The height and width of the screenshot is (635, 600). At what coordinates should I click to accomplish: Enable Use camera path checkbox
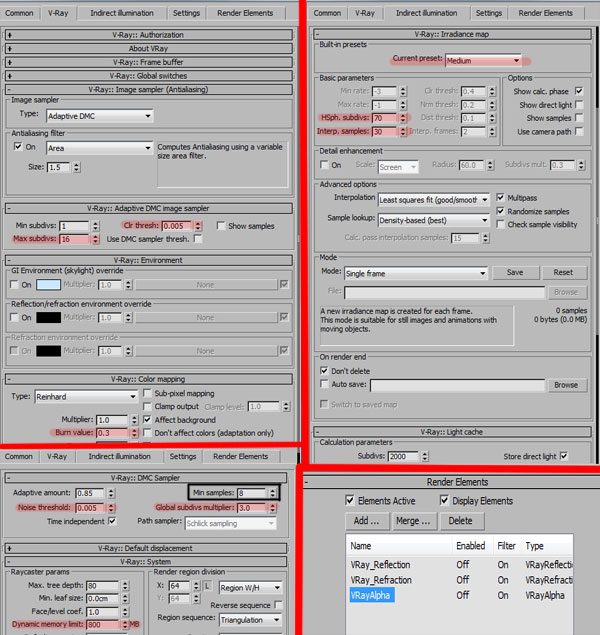pyautogui.click(x=579, y=131)
